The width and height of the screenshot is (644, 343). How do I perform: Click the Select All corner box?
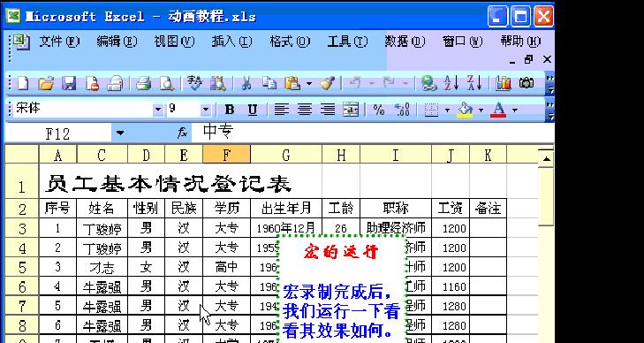tap(22, 155)
